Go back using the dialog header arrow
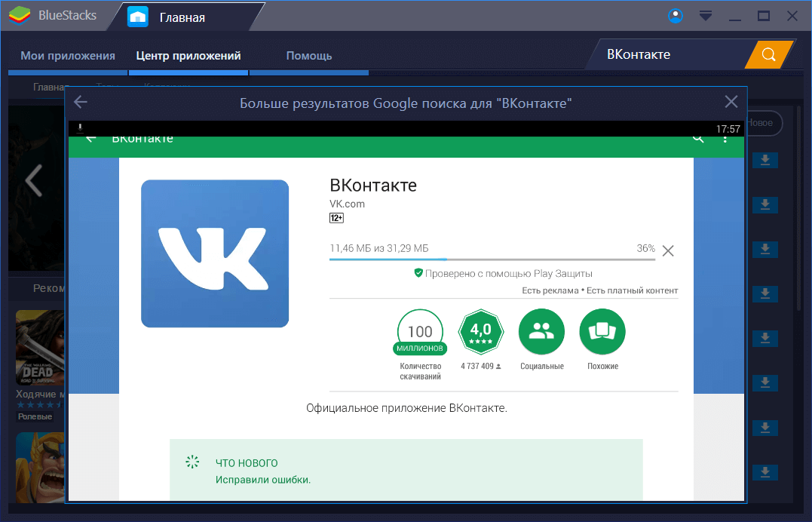This screenshot has height=522, width=812. point(80,102)
